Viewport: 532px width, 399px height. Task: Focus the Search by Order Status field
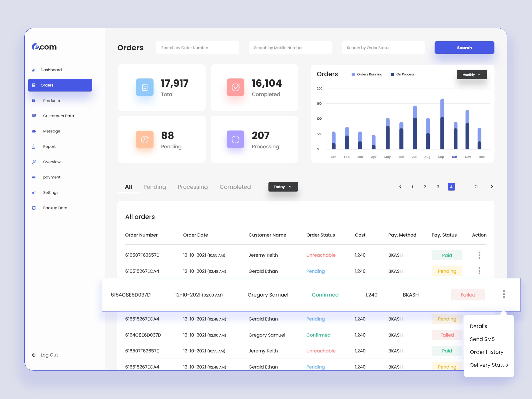[x=383, y=48]
